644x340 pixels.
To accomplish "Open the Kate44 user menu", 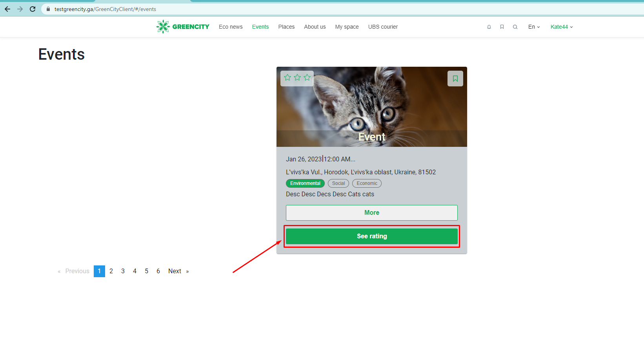I will (x=562, y=27).
